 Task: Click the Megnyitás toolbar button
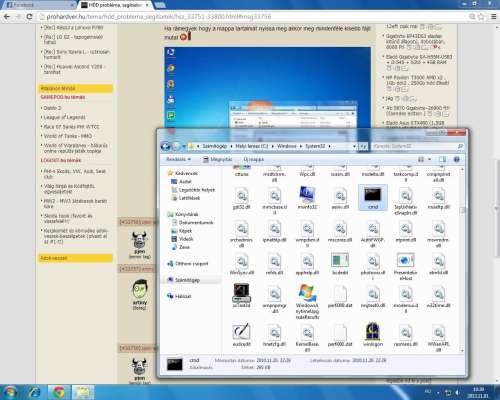coord(218,159)
